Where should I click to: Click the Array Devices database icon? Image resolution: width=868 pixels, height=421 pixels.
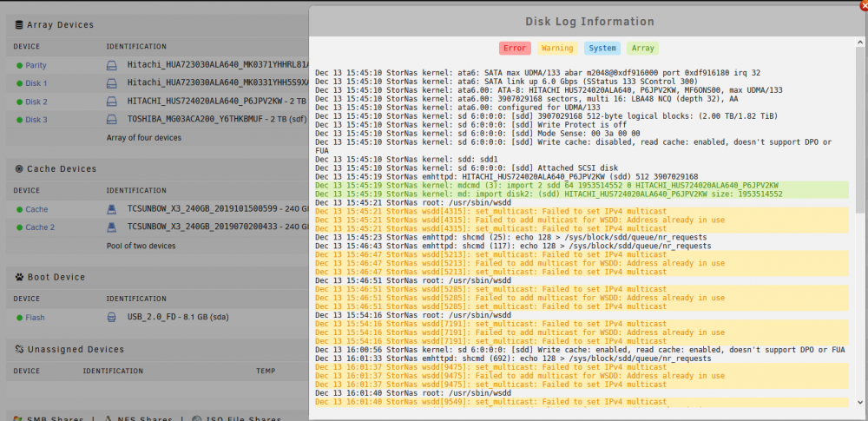[19, 24]
